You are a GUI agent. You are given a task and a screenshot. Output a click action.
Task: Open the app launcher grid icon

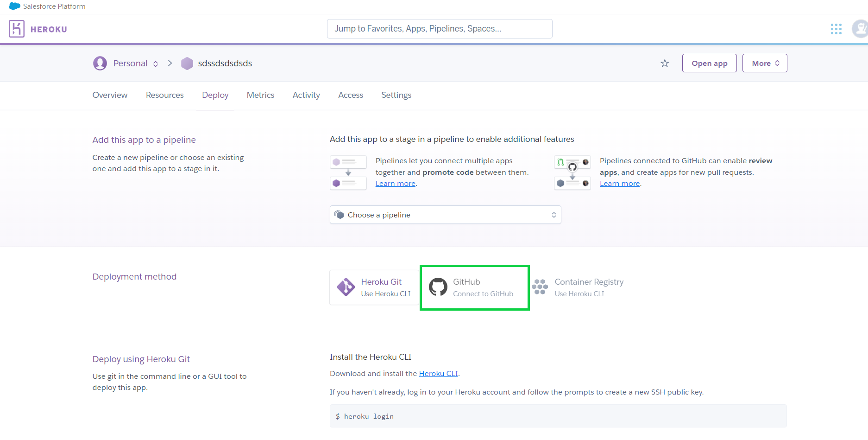click(836, 29)
